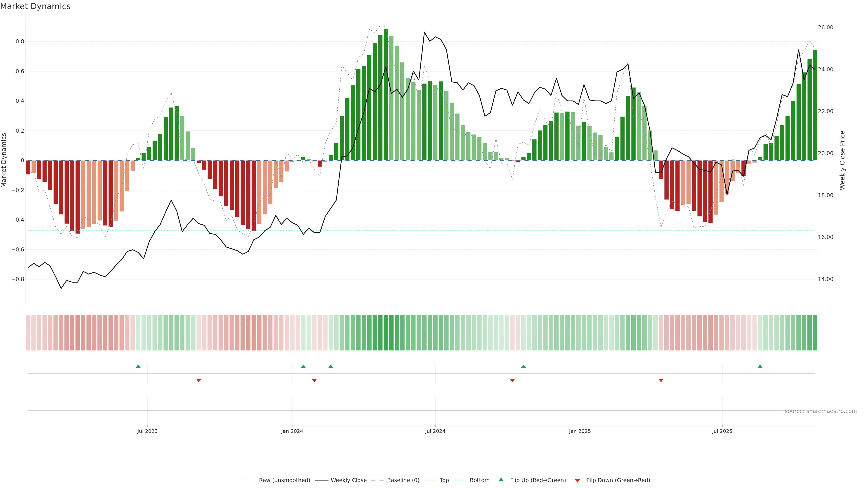The image size is (868, 488).
Task: Click the Jul 2024 x-axis label
Action: (x=435, y=431)
